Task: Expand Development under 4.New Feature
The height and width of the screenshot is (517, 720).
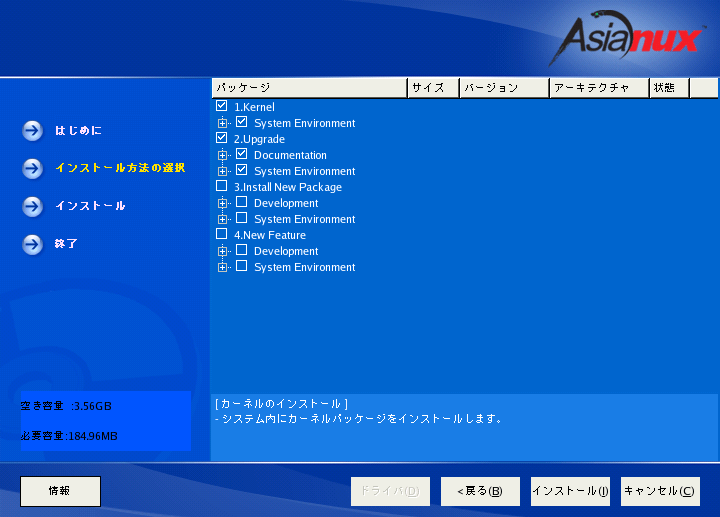Action: point(222,251)
